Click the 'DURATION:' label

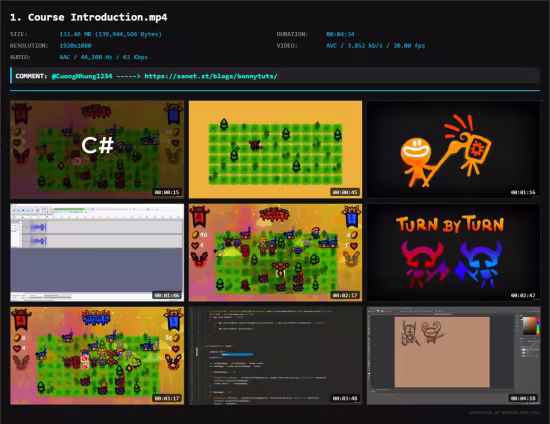[x=292, y=34]
